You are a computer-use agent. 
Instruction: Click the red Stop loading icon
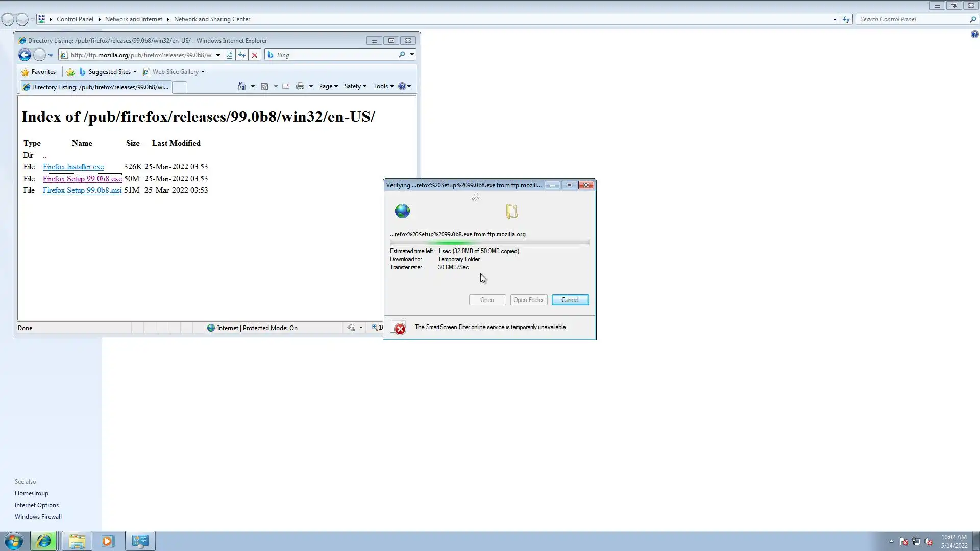255,55
